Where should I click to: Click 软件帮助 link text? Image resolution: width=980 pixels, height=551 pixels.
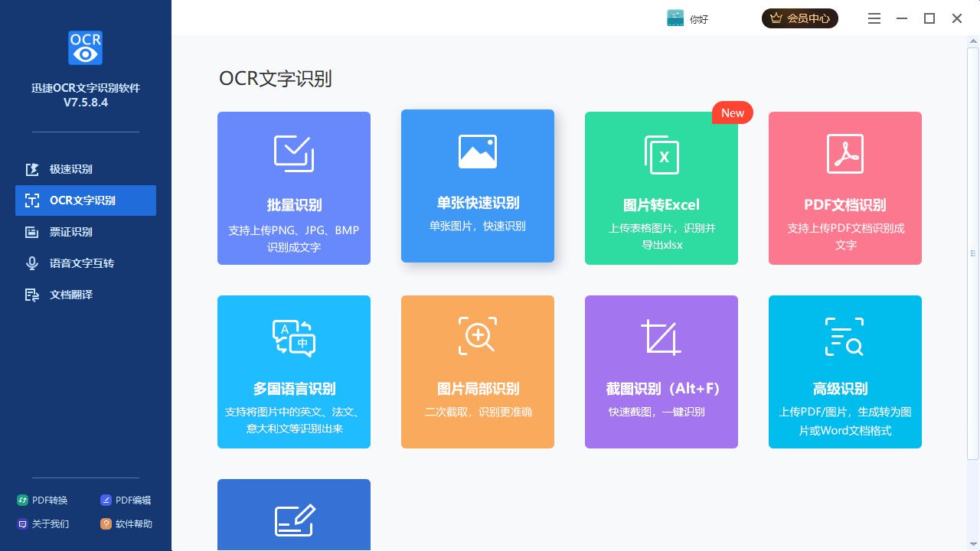[x=134, y=524]
